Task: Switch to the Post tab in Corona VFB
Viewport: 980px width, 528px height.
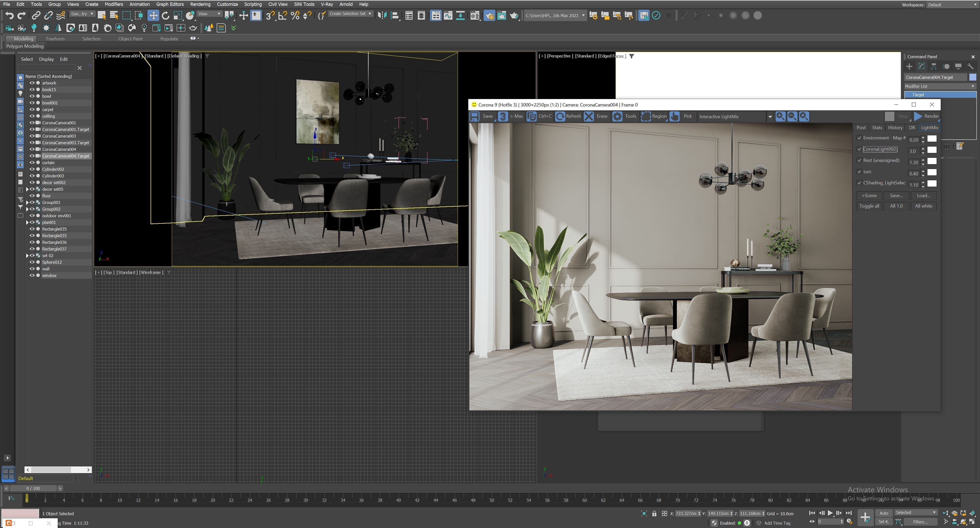Action: 861,127
